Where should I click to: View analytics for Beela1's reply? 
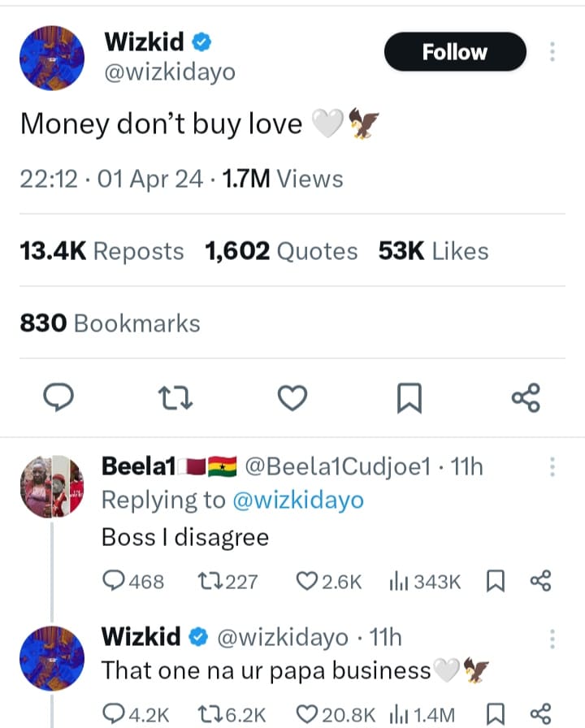tap(398, 581)
